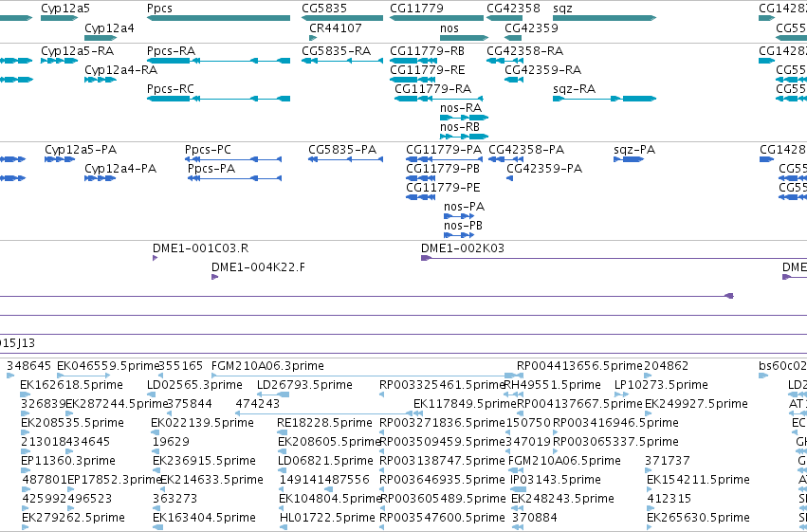The height and width of the screenshot is (532, 807).
Task: Select the nos gene bar
Action: click(465, 38)
